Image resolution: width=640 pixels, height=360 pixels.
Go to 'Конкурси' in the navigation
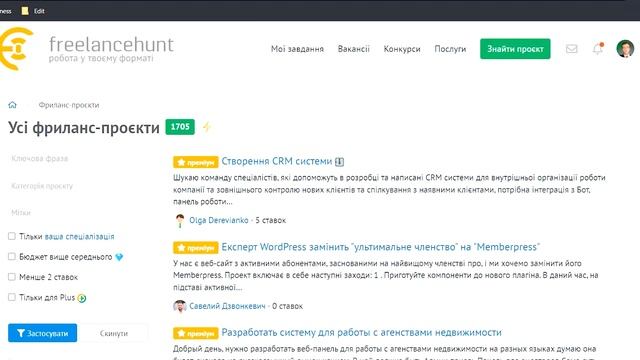point(402,49)
